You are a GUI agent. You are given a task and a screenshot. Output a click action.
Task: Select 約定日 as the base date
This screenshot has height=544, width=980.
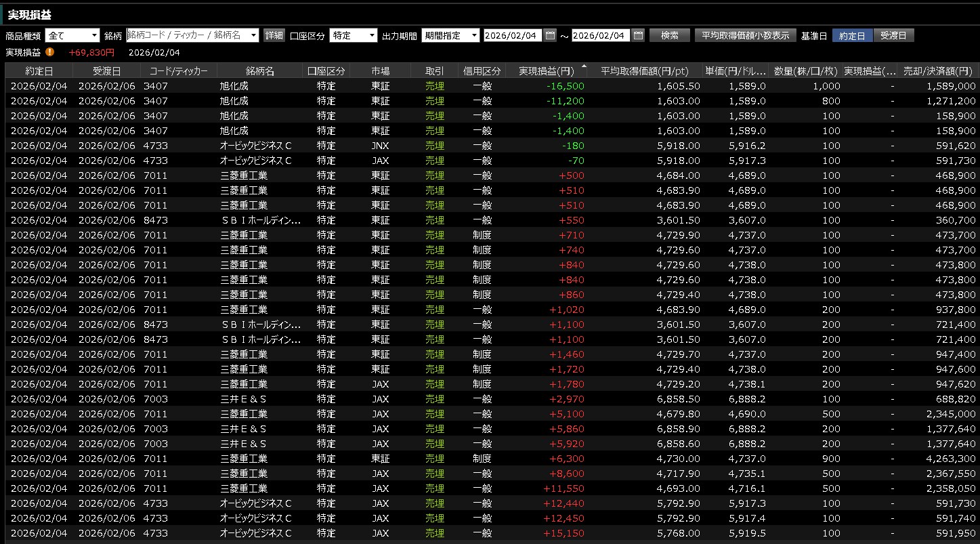tap(852, 36)
